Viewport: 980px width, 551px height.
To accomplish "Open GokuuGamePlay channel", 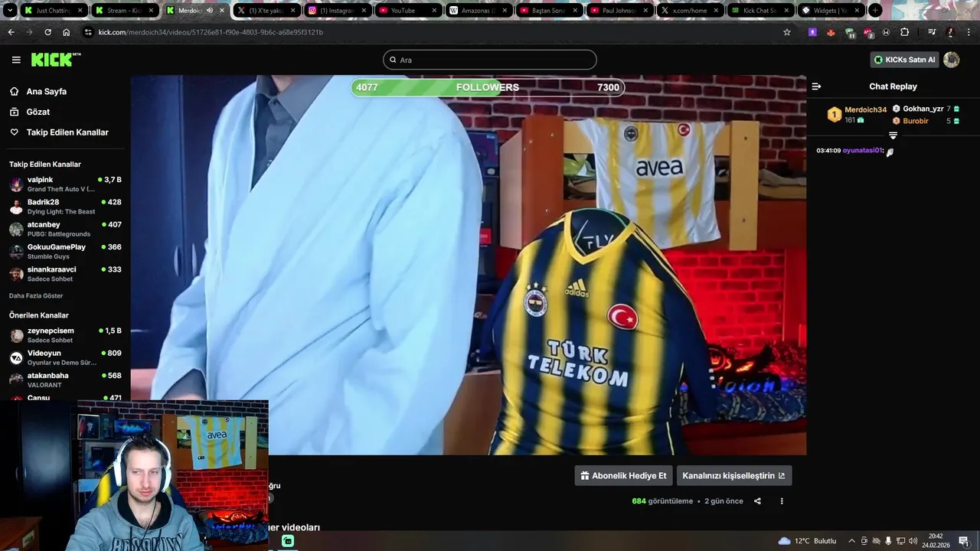I will [x=65, y=252].
